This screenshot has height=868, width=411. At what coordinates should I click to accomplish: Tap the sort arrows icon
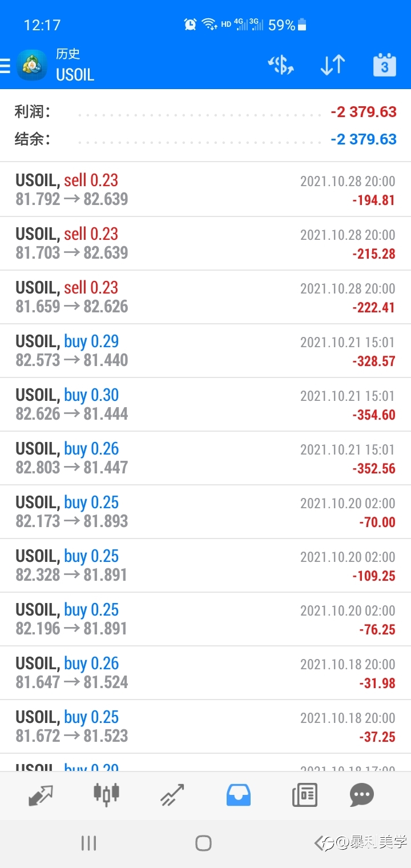tap(333, 65)
